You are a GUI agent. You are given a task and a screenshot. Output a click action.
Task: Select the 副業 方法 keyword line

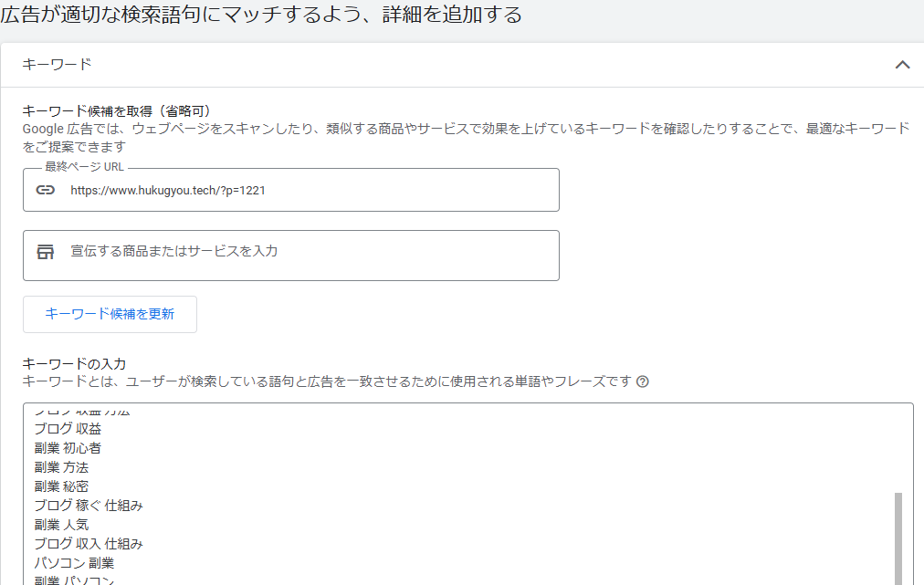coord(61,467)
